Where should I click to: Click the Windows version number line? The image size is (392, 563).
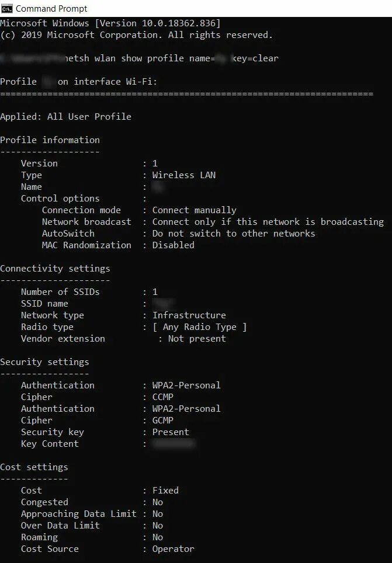[110, 23]
